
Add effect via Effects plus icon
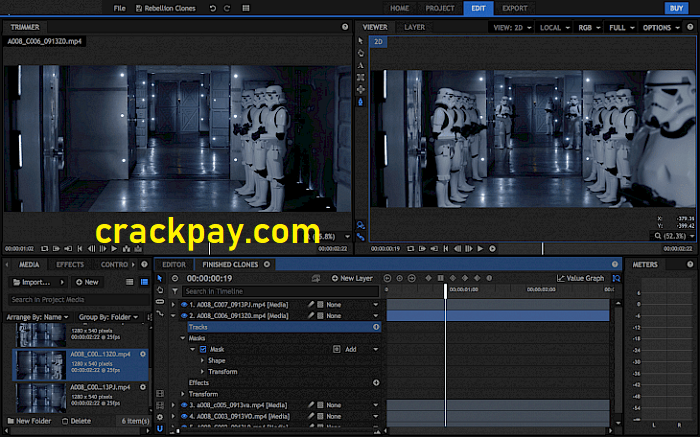(x=376, y=383)
